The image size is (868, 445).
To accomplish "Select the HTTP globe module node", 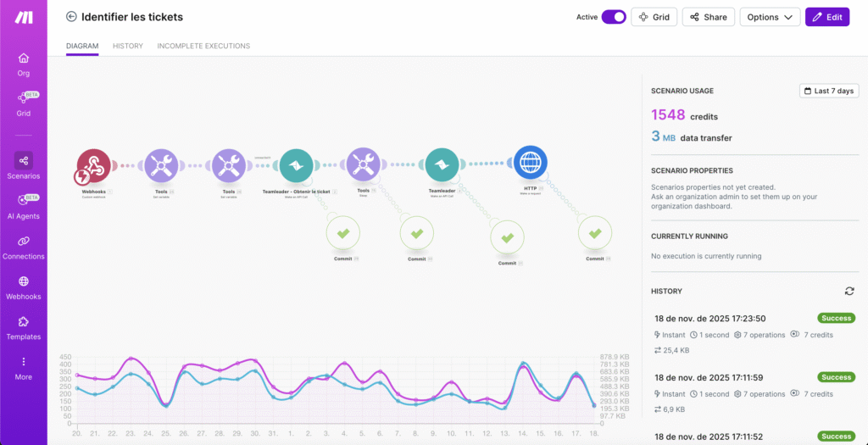I will (x=531, y=162).
